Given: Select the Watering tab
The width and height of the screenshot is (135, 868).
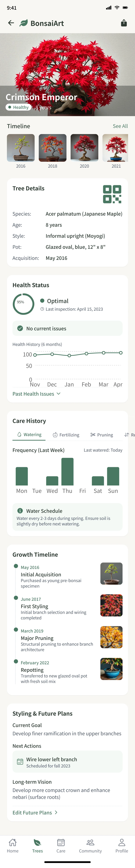Looking at the screenshot, I should (x=29, y=435).
